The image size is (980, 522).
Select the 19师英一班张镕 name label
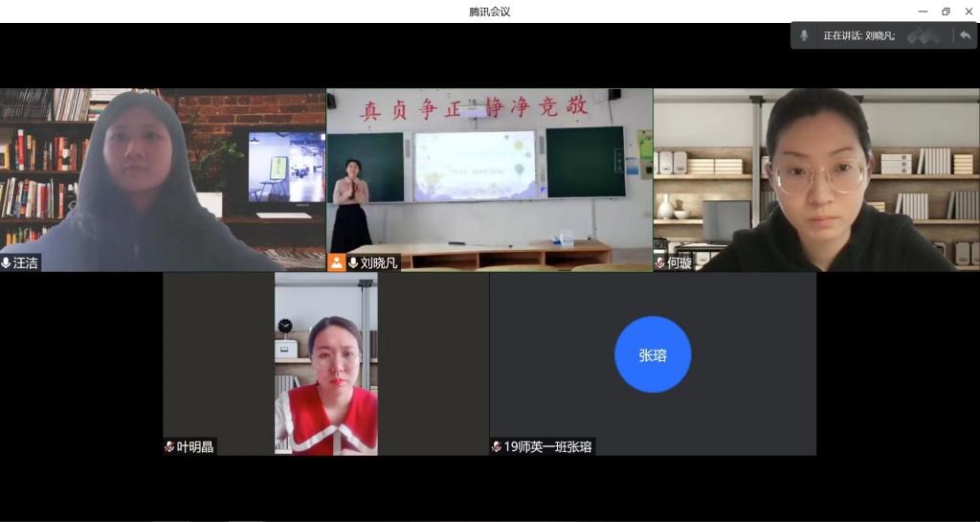coord(548,446)
